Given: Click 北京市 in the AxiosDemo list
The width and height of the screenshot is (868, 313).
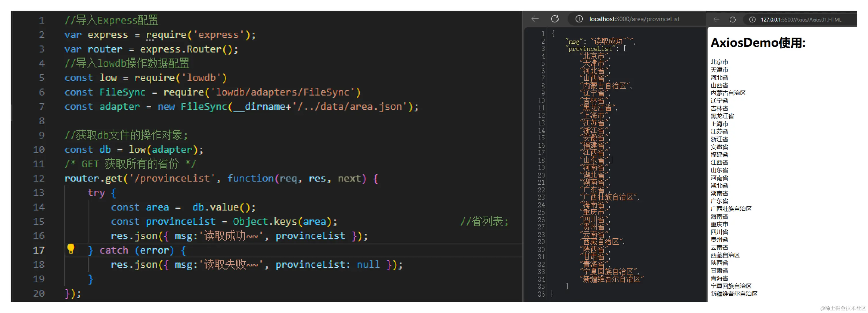Looking at the screenshot, I should [719, 62].
